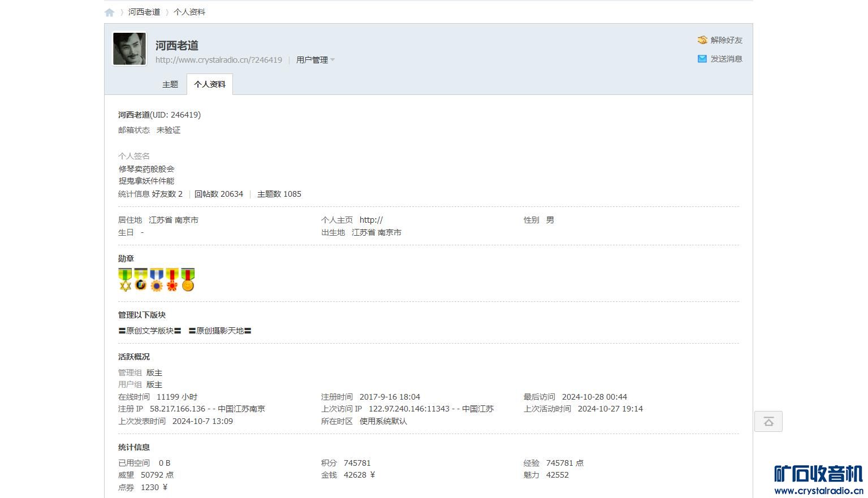Viewport: 868px width, 498px height.
Task: Click the scroll-to-top button
Action: [x=768, y=422]
